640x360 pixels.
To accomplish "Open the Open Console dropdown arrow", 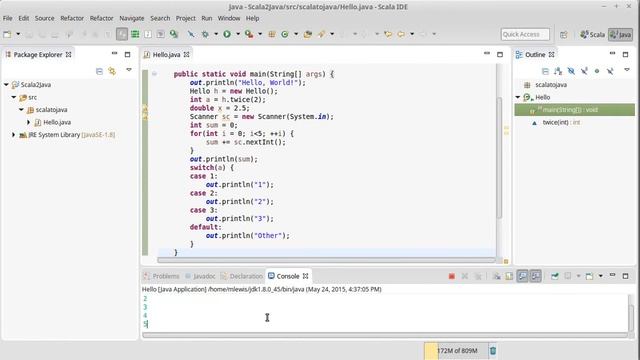I will tap(601, 276).
